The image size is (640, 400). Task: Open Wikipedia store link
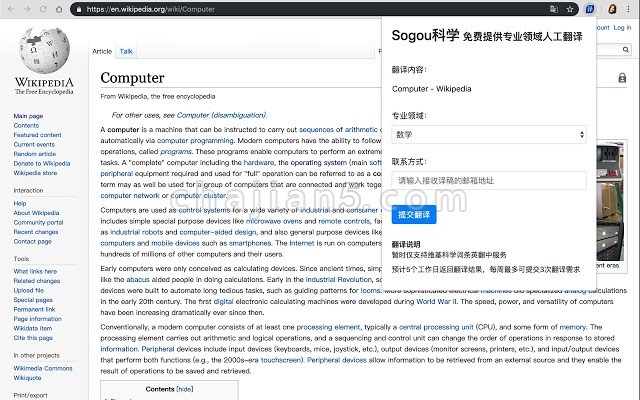click(x=35, y=173)
